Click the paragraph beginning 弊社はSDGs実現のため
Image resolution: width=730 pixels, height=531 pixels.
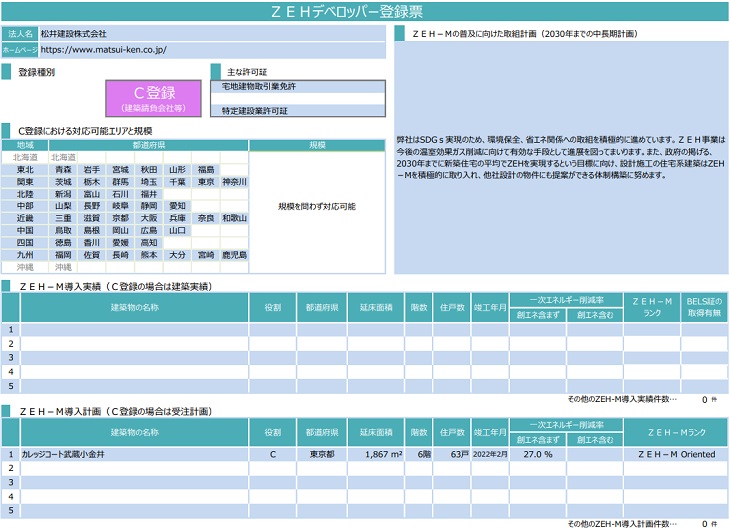561,157
